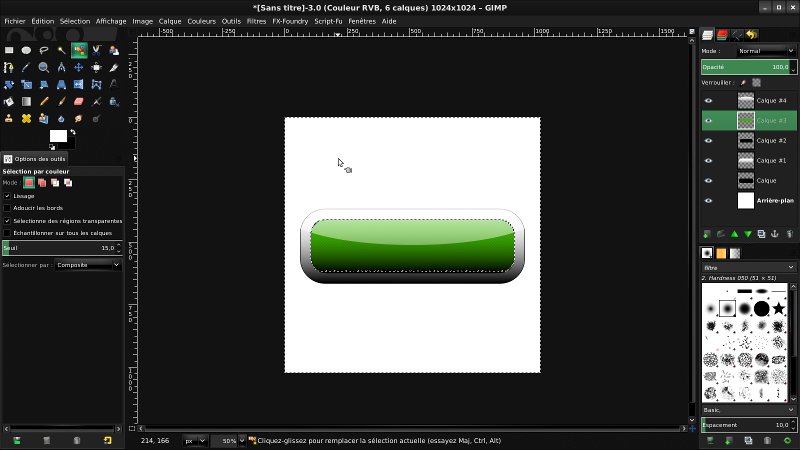800x450 pixels.
Task: Open the brush filter dropdown arrow
Action: (x=791, y=267)
